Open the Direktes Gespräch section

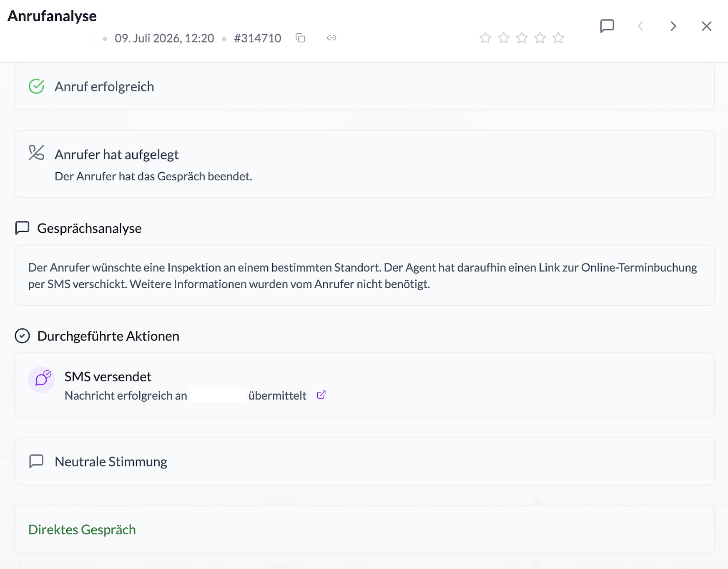click(x=364, y=529)
